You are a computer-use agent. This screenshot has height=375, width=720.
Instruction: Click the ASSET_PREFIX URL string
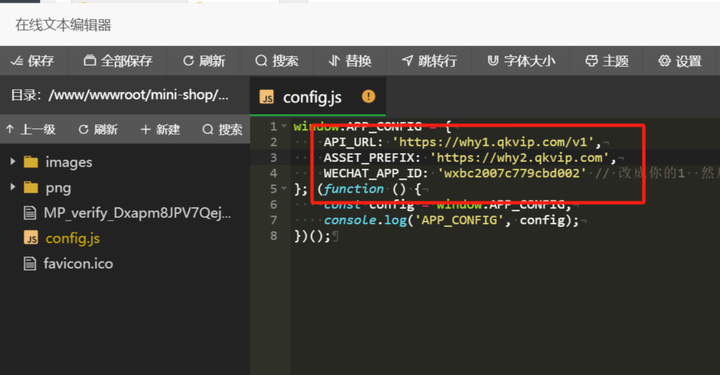(x=519, y=157)
